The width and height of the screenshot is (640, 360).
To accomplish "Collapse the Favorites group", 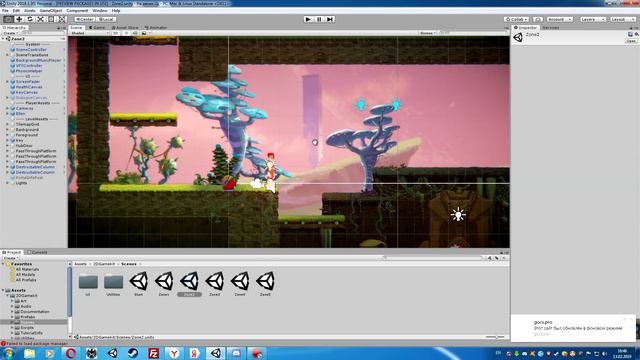I will click(x=3, y=264).
